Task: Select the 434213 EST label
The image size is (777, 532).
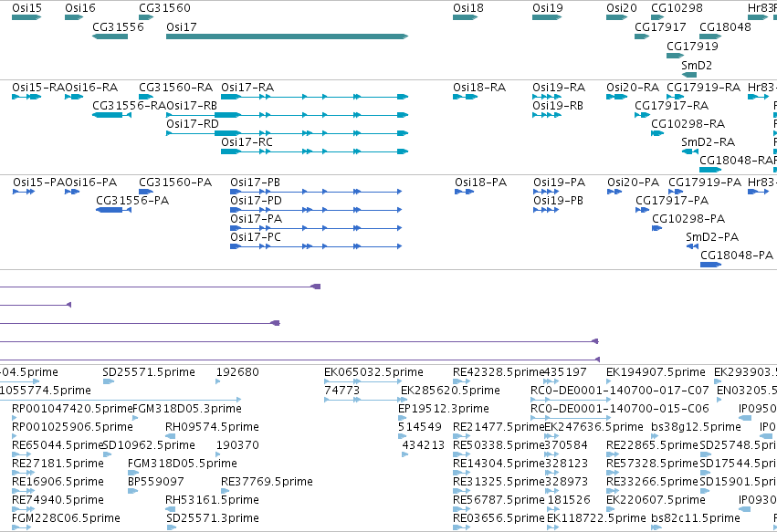Action: (423, 445)
